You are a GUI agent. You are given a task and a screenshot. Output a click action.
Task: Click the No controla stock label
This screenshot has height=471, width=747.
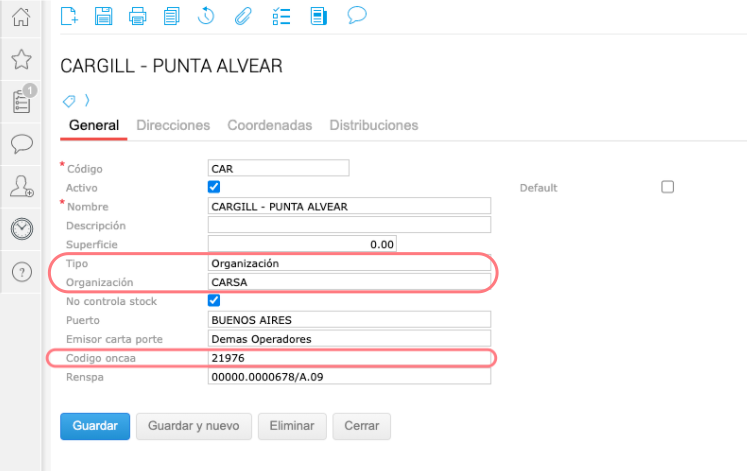(111, 301)
